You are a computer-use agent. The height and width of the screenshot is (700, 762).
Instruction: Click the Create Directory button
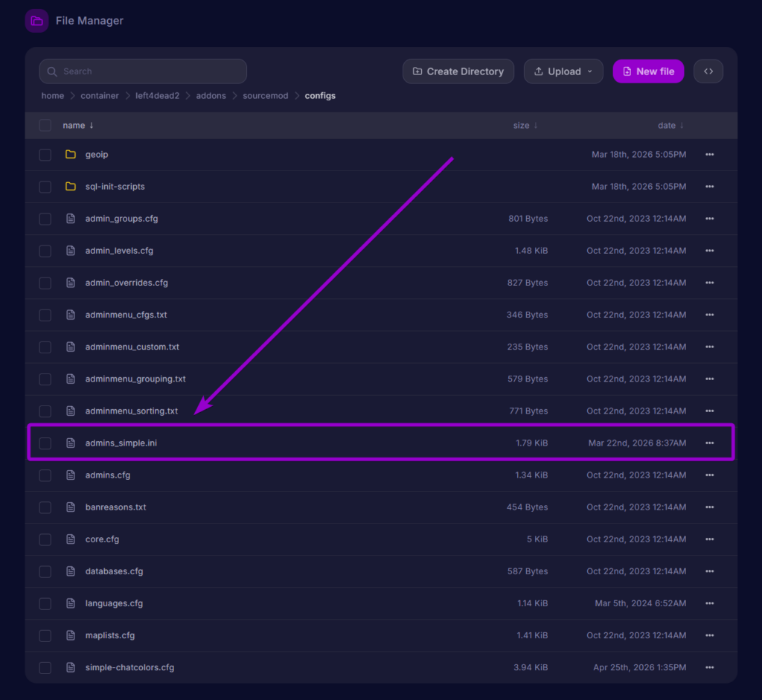(458, 71)
